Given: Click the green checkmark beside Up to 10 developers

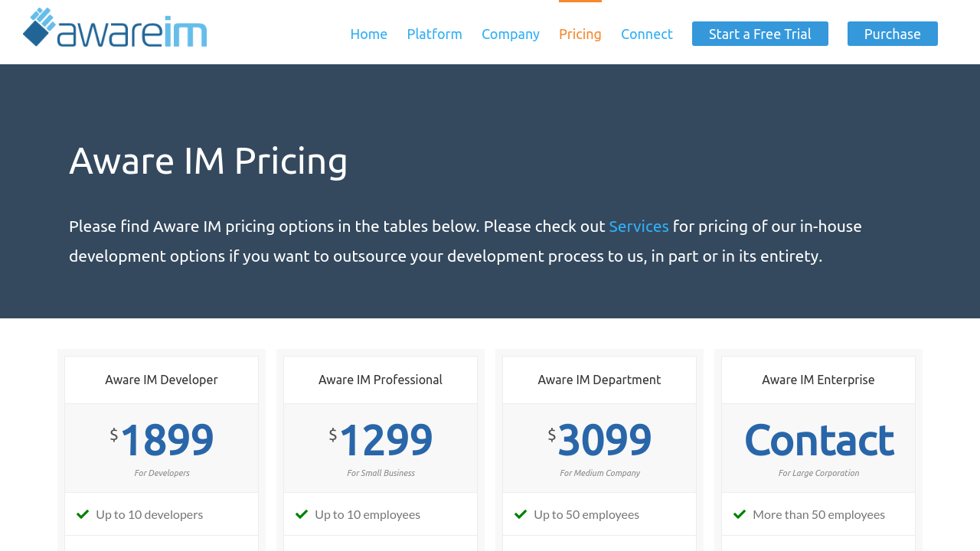Looking at the screenshot, I should tap(83, 514).
